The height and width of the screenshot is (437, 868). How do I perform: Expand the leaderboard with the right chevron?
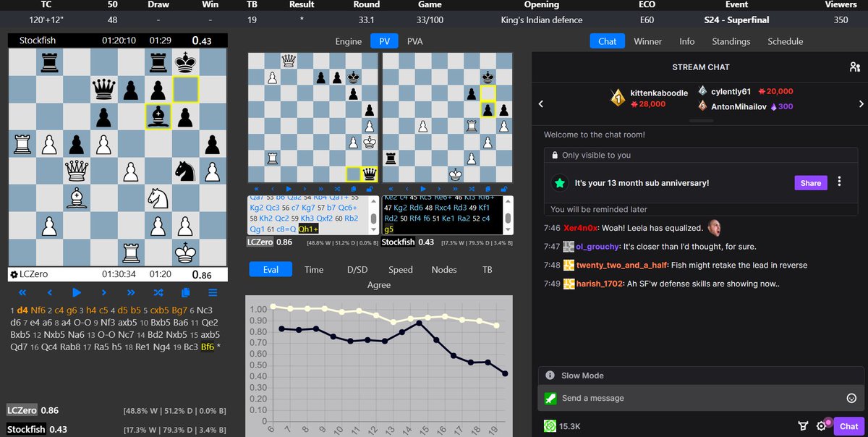point(862,103)
